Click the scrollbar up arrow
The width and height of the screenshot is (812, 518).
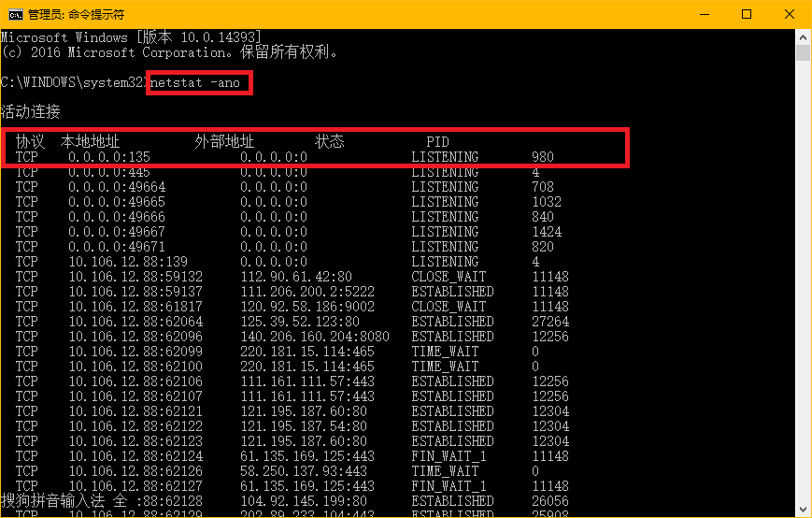[803, 37]
